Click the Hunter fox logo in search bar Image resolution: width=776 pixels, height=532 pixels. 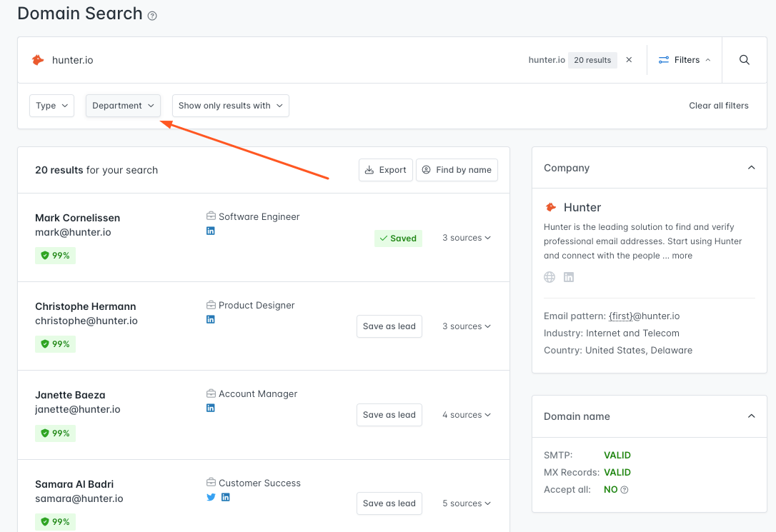tap(38, 60)
